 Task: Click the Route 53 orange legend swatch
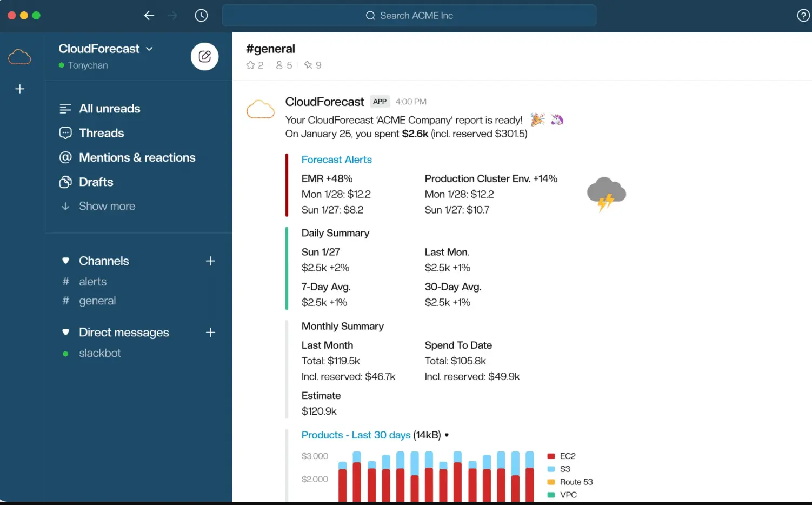click(551, 482)
